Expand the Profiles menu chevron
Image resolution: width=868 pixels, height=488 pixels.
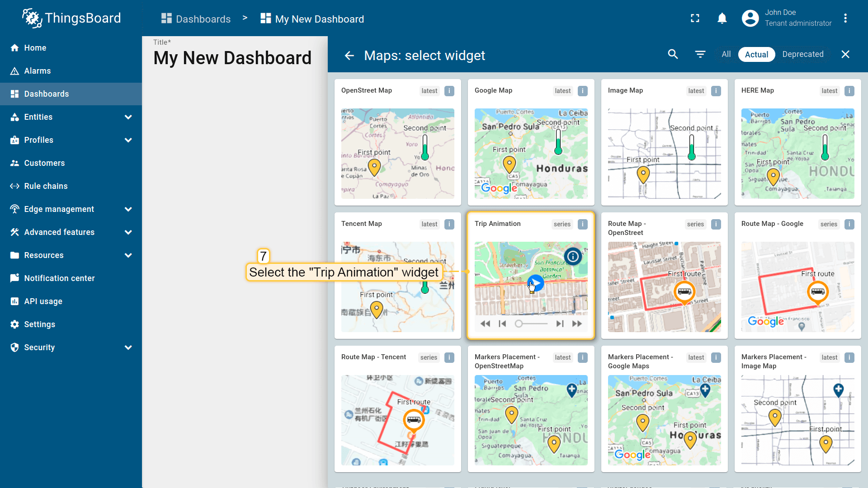click(x=128, y=140)
